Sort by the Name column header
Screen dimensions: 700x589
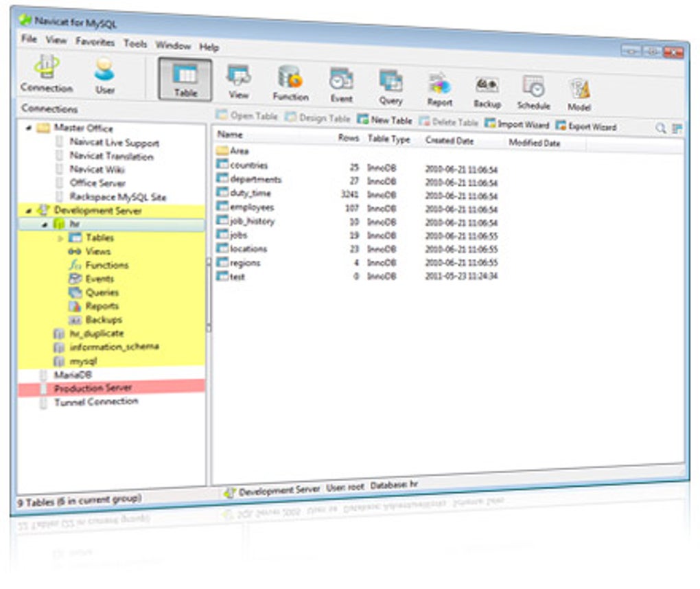coord(229,135)
